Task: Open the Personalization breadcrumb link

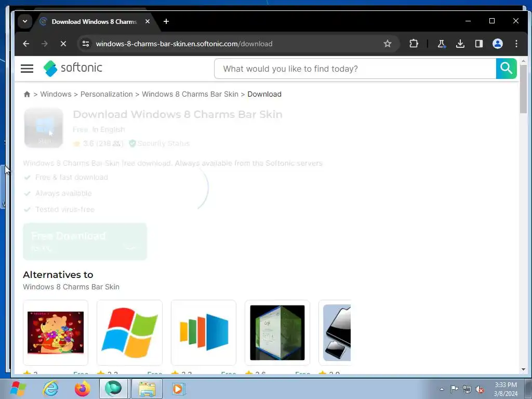Action: click(x=107, y=95)
